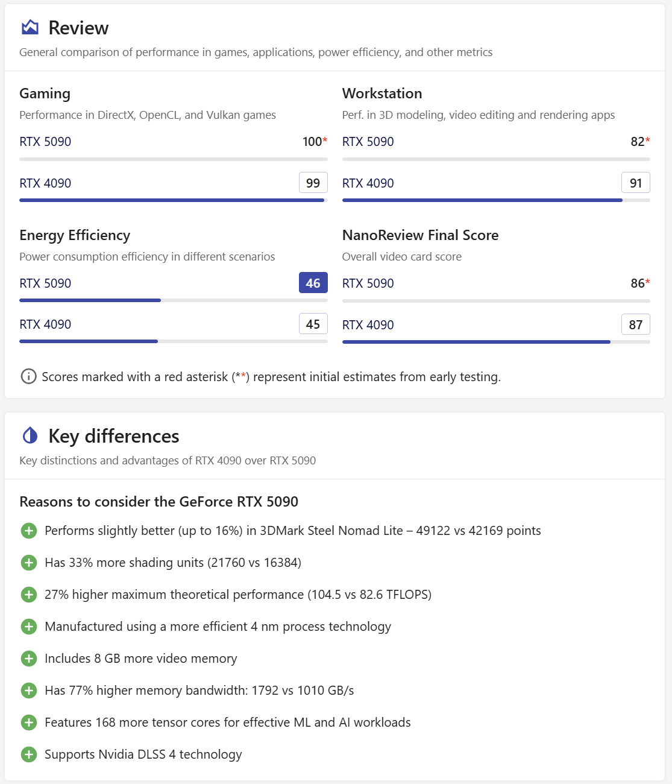Click the 1792 vs 1010 GB/s bandwidth line
Screen dimensions: 672x784
(199, 691)
